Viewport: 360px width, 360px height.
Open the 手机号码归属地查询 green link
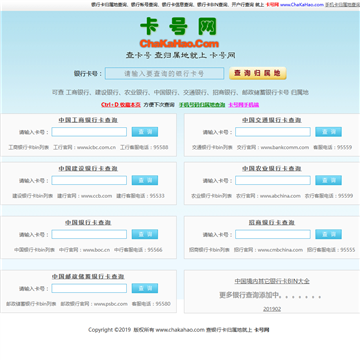tap(202, 105)
